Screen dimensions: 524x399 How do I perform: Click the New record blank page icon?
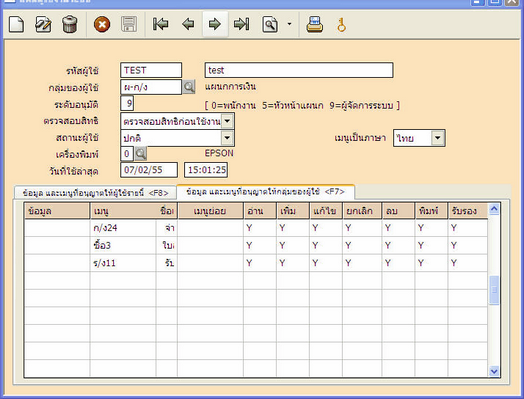16,24
